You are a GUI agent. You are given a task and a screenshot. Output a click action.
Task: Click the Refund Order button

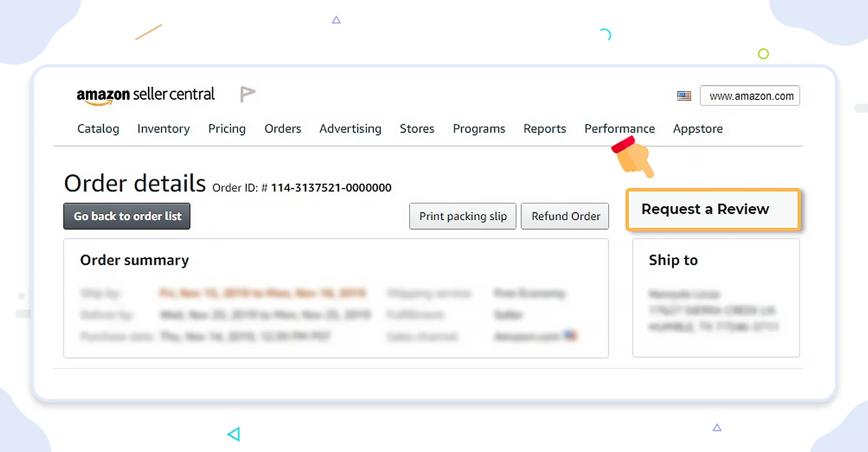click(x=564, y=216)
